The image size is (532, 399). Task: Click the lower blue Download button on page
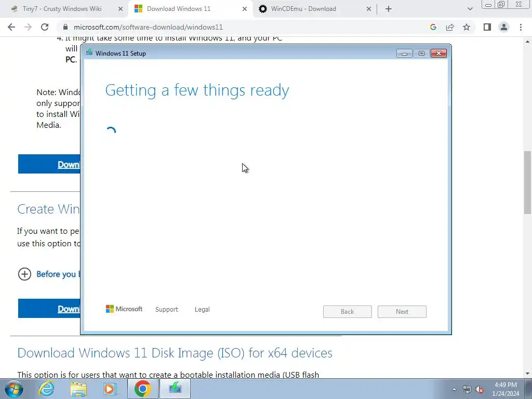[x=49, y=309]
